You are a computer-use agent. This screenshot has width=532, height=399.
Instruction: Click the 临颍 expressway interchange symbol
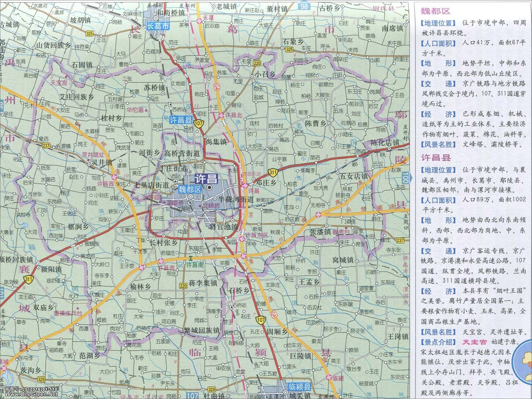coord(329,376)
